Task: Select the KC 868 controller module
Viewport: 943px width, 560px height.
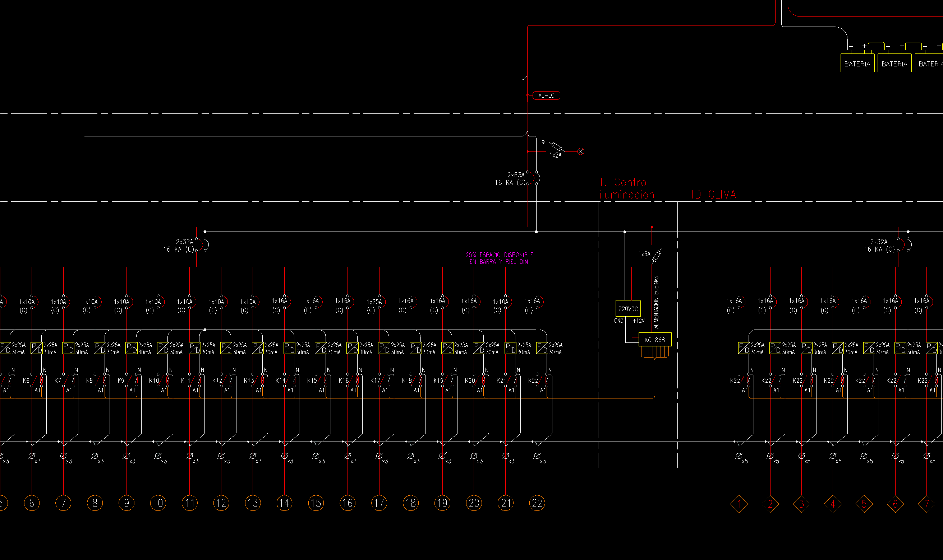Action: click(654, 340)
